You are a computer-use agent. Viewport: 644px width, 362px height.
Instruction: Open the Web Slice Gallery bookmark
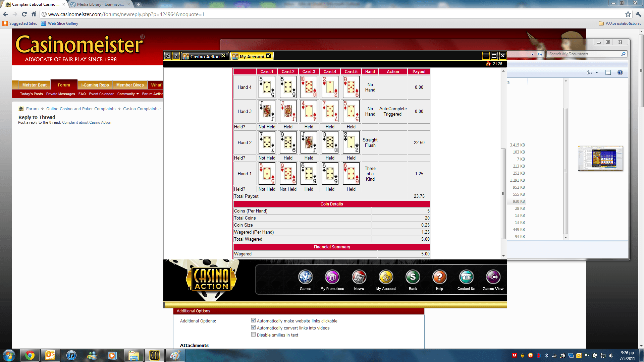[x=60, y=23]
